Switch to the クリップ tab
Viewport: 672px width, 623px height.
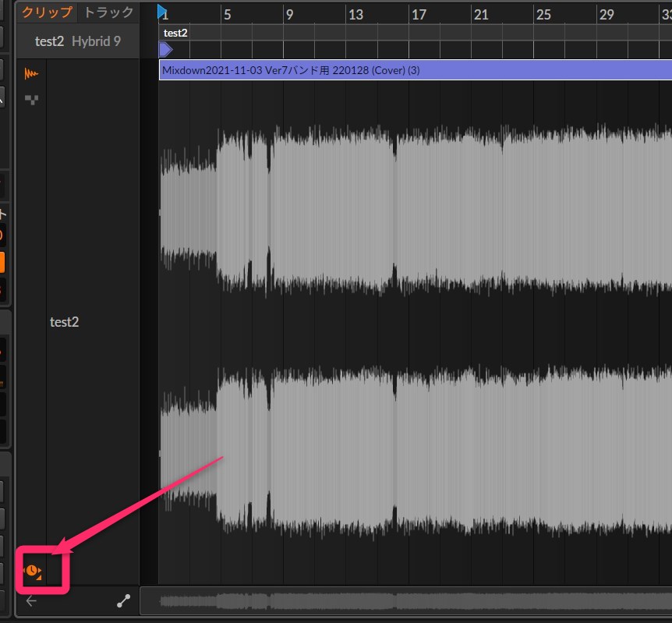coord(47,12)
